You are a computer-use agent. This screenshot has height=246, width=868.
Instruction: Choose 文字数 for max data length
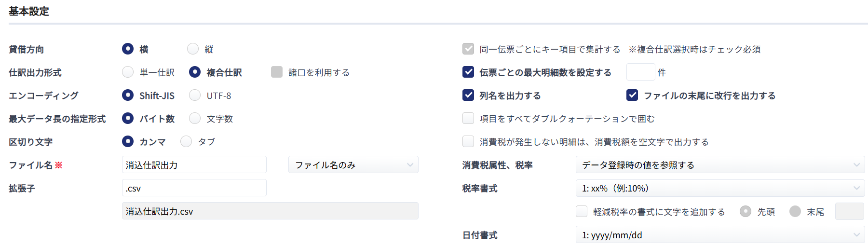pyautogui.click(x=195, y=118)
